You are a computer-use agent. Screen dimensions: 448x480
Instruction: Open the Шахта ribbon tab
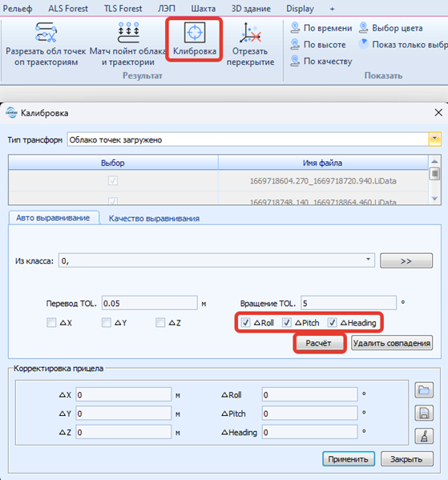coord(204,9)
